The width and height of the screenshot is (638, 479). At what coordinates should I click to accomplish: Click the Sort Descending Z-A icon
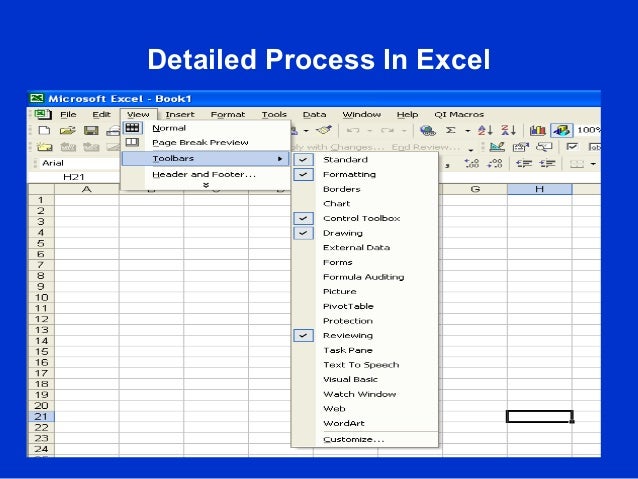click(x=509, y=130)
